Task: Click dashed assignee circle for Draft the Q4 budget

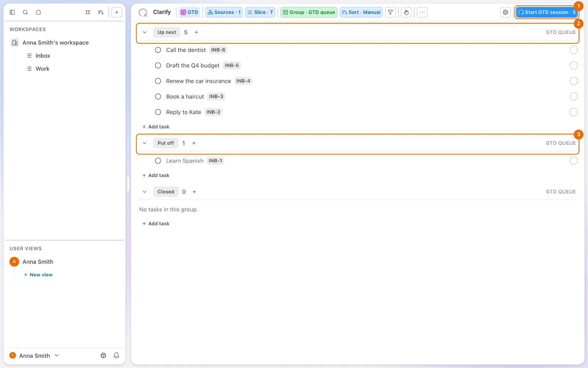Action: pos(573,66)
